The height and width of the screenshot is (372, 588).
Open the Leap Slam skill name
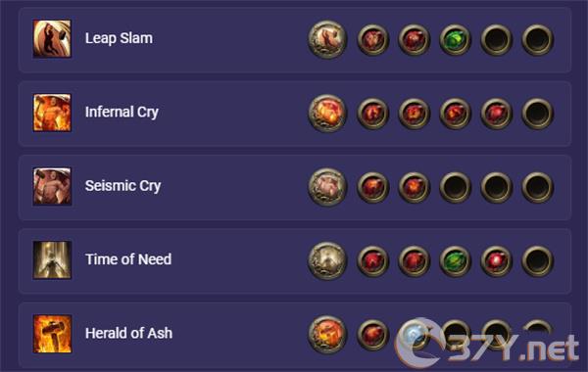pos(119,38)
